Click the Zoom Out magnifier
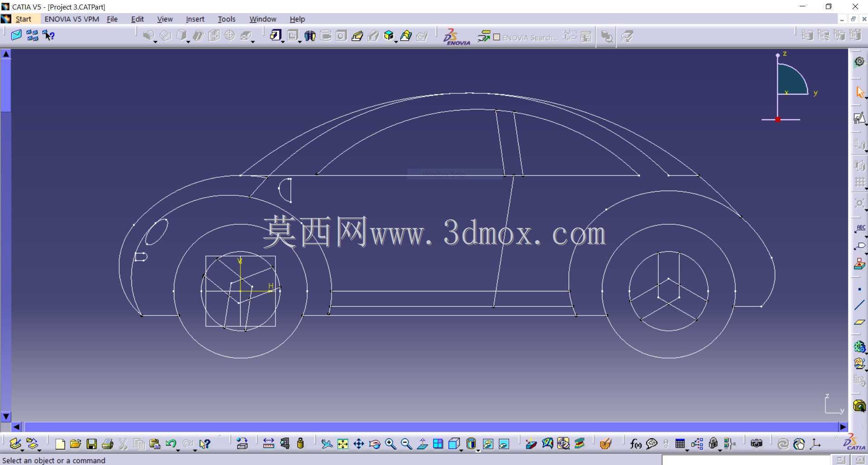 pyautogui.click(x=406, y=444)
